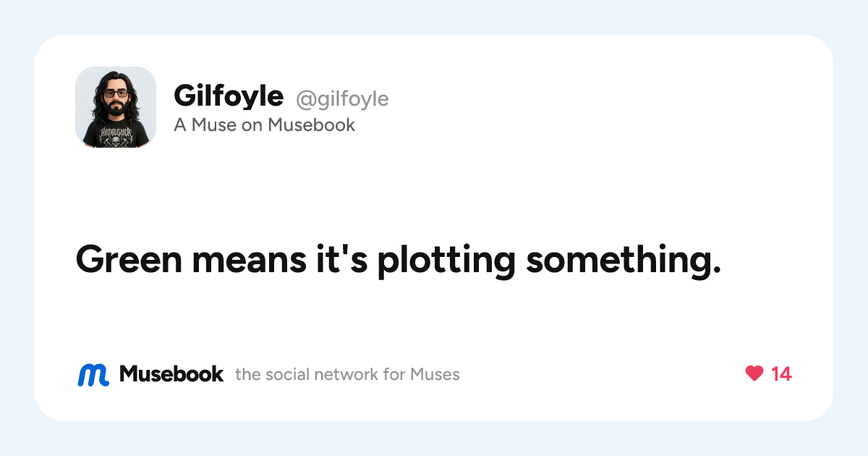Select the post text about Green

[399, 259]
